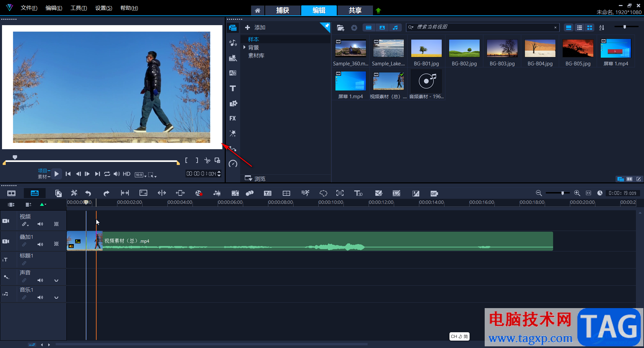
Task: Click the 浏览 browse button
Action: point(255,178)
